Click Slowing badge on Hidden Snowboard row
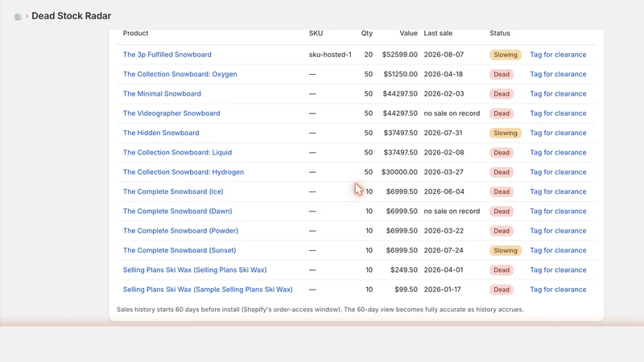 point(506,133)
